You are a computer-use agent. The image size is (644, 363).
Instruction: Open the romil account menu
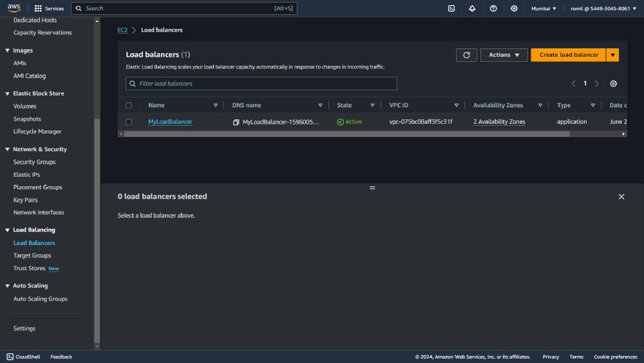pyautogui.click(x=603, y=8)
